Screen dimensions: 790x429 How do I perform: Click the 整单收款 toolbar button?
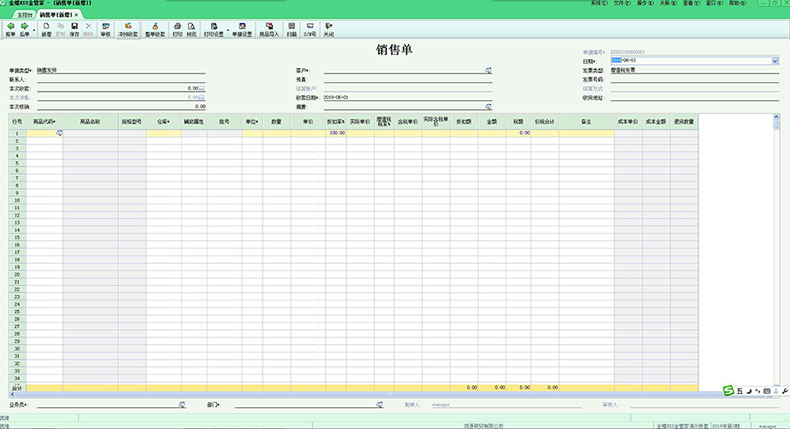[155, 29]
